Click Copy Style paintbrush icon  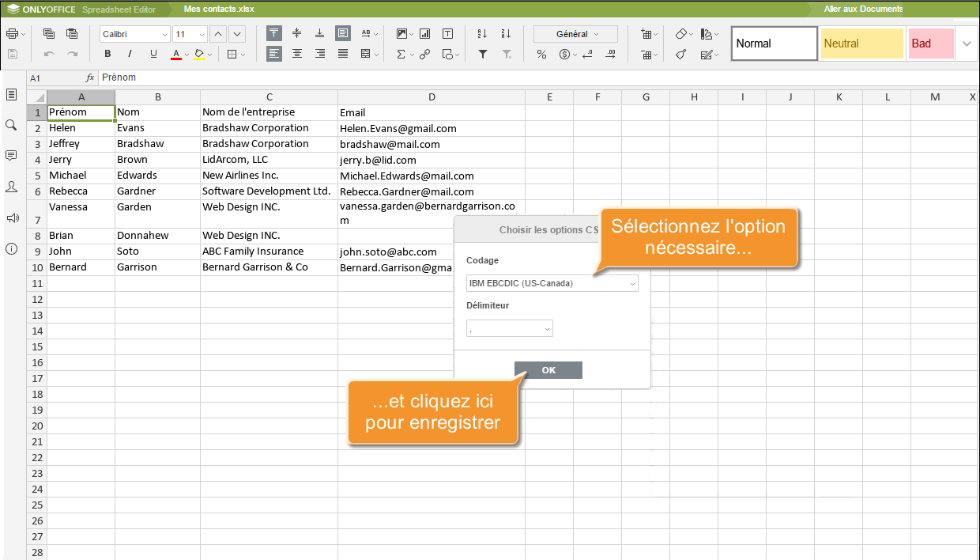pyautogui.click(x=681, y=55)
